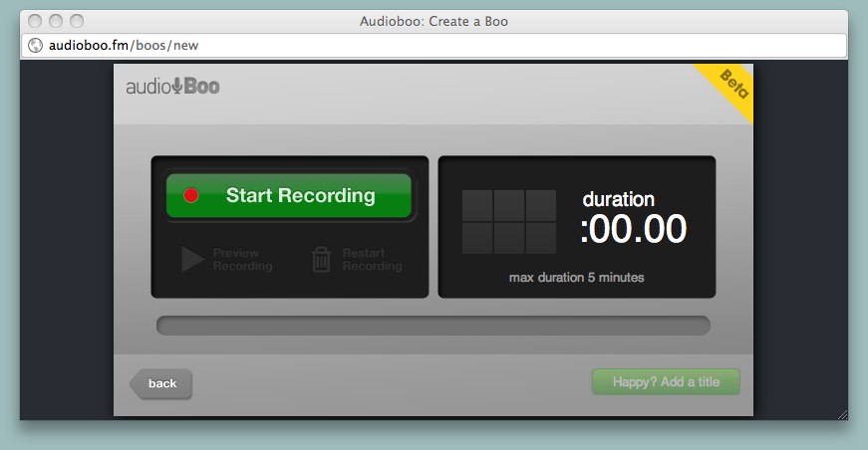Click the audioBoo logo
Screen dimensions: 868x450
point(172,87)
